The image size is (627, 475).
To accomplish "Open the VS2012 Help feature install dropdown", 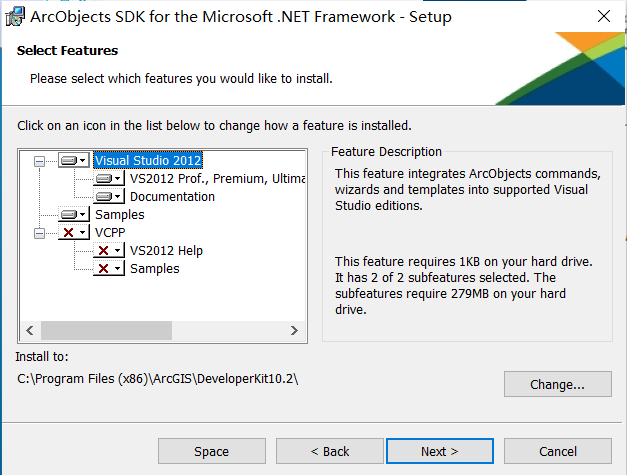I will (109, 250).
